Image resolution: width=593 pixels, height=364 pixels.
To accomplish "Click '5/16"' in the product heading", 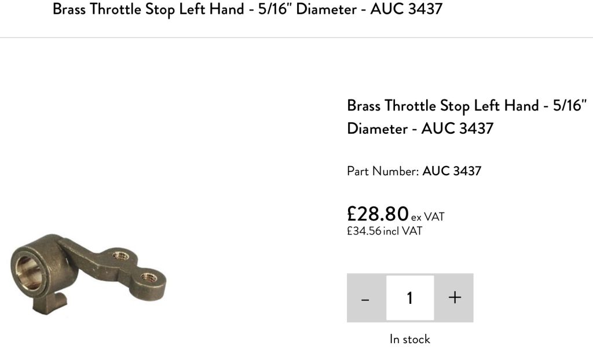I will (570, 105).
